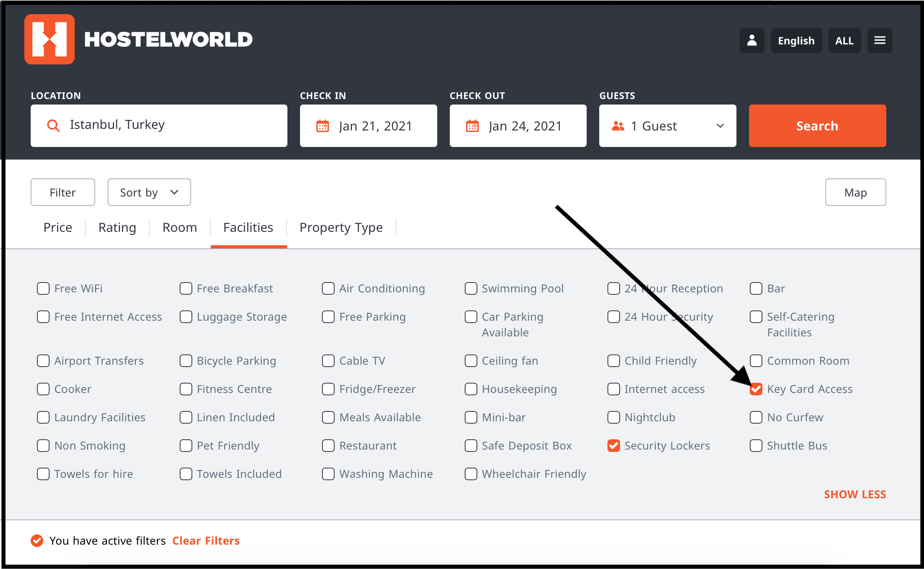Click the guests people icon
The width and height of the screenshot is (924, 569).
618,126
